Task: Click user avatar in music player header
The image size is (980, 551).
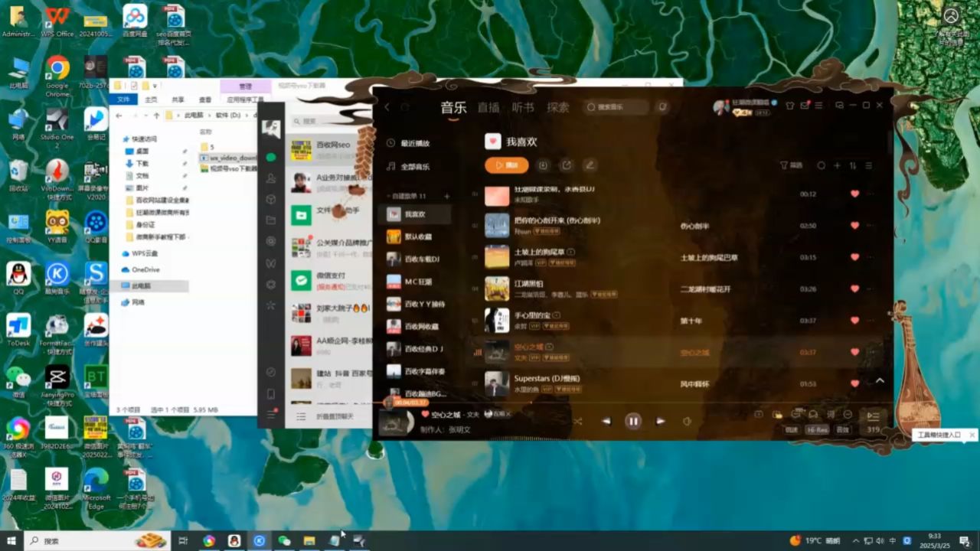Action: (x=720, y=107)
